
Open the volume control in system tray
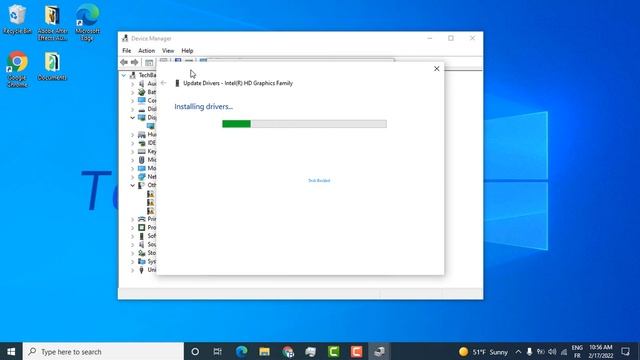[552, 351]
